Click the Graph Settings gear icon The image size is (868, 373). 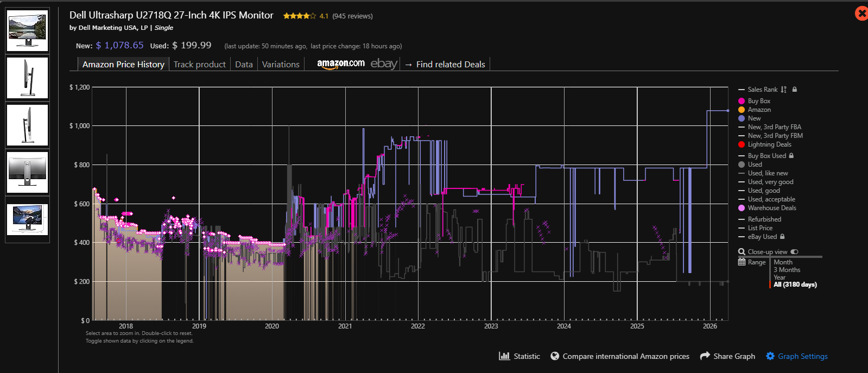coord(770,356)
